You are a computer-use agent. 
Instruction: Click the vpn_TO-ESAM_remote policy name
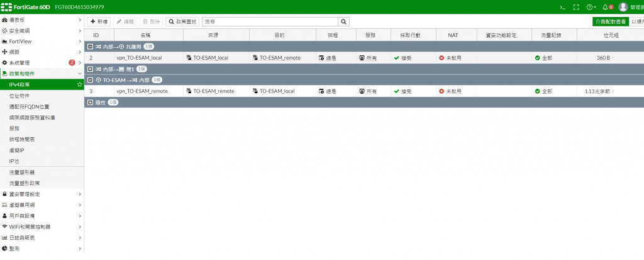coord(142,91)
